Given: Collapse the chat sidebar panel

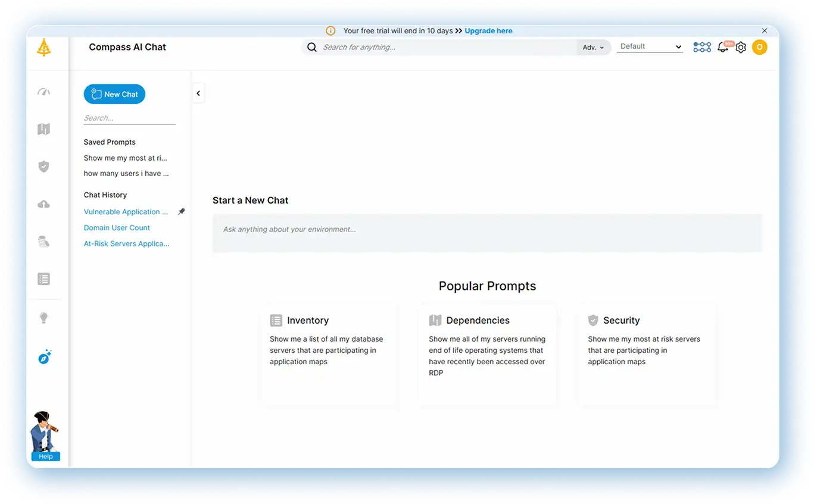Looking at the screenshot, I should point(198,93).
